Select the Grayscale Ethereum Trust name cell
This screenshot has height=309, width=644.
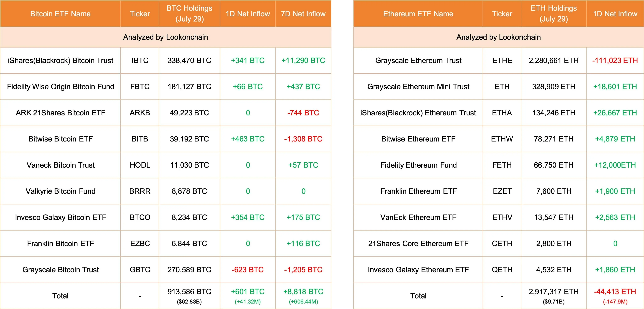(418, 61)
